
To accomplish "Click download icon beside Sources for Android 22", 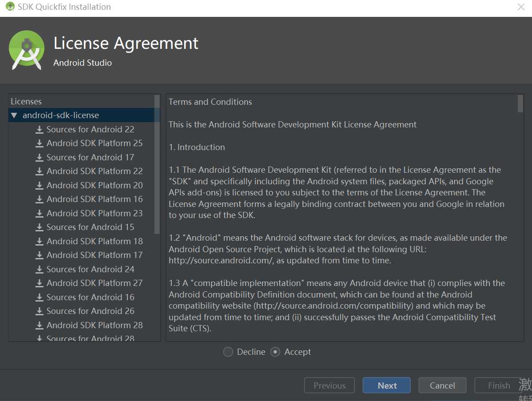I will [x=39, y=129].
